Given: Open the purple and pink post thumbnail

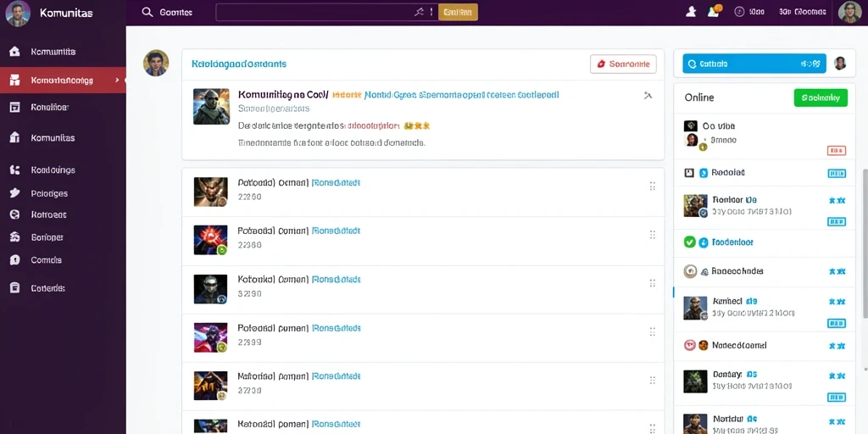Looking at the screenshot, I should coord(210,337).
